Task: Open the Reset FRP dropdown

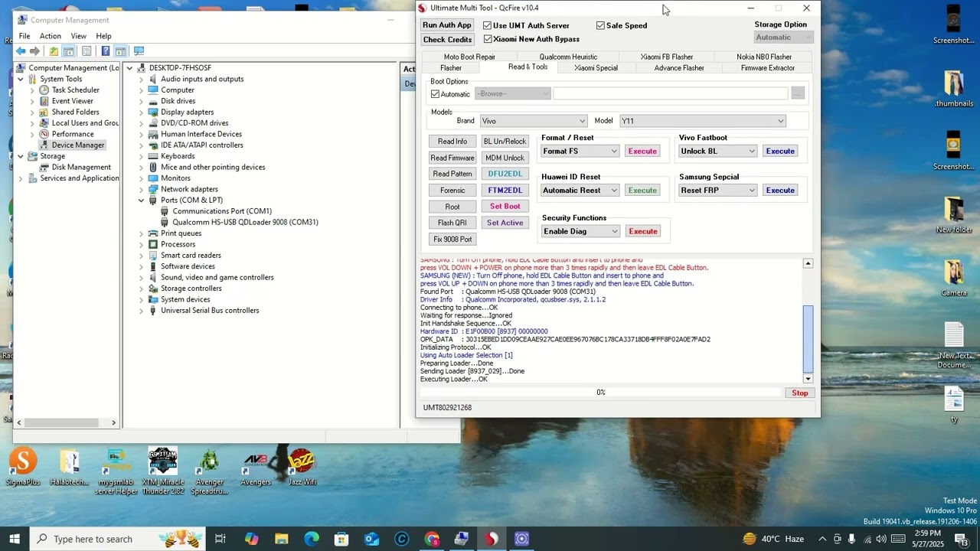Action: pos(717,191)
